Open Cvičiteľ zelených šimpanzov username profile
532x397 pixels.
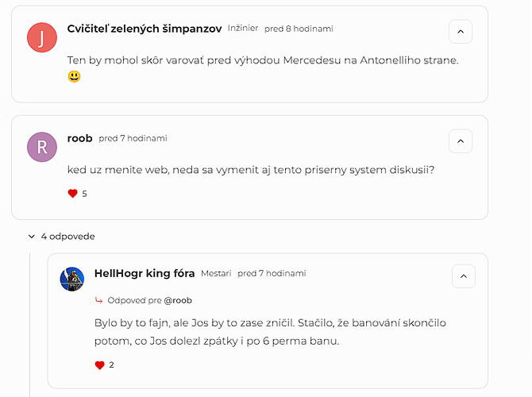pyautogui.click(x=145, y=29)
